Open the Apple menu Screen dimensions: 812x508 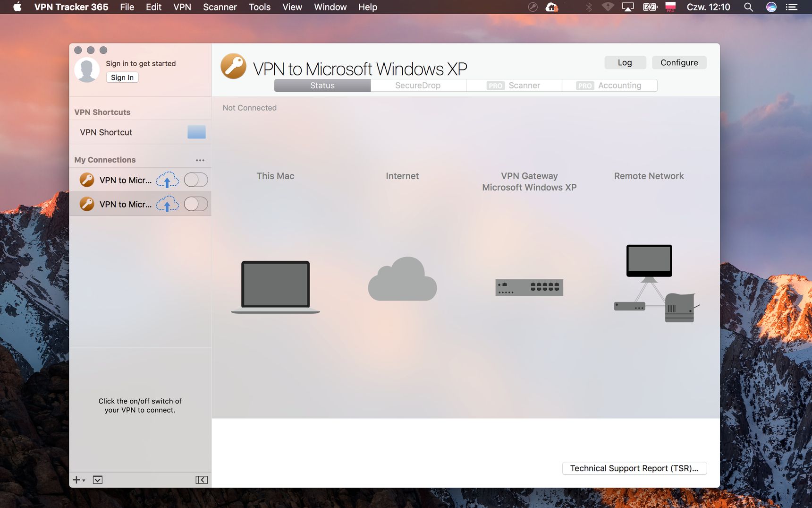point(17,7)
